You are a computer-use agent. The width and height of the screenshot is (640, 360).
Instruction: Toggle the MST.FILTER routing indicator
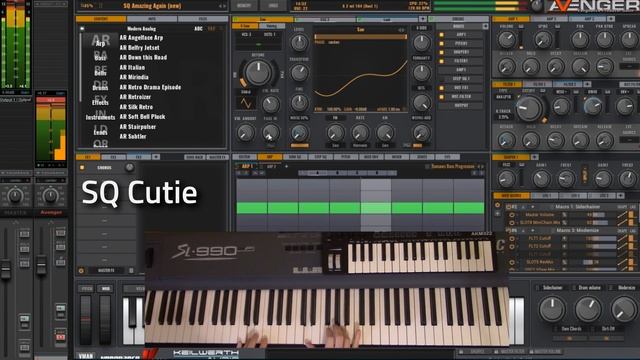(441, 97)
